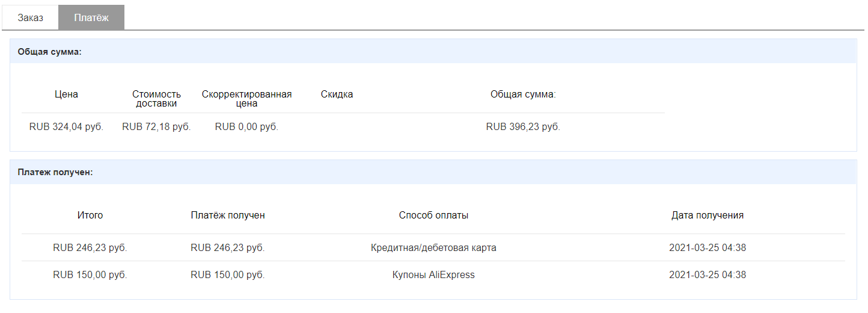Click the Итого column header
This screenshot has height=313, width=868.
(90, 215)
